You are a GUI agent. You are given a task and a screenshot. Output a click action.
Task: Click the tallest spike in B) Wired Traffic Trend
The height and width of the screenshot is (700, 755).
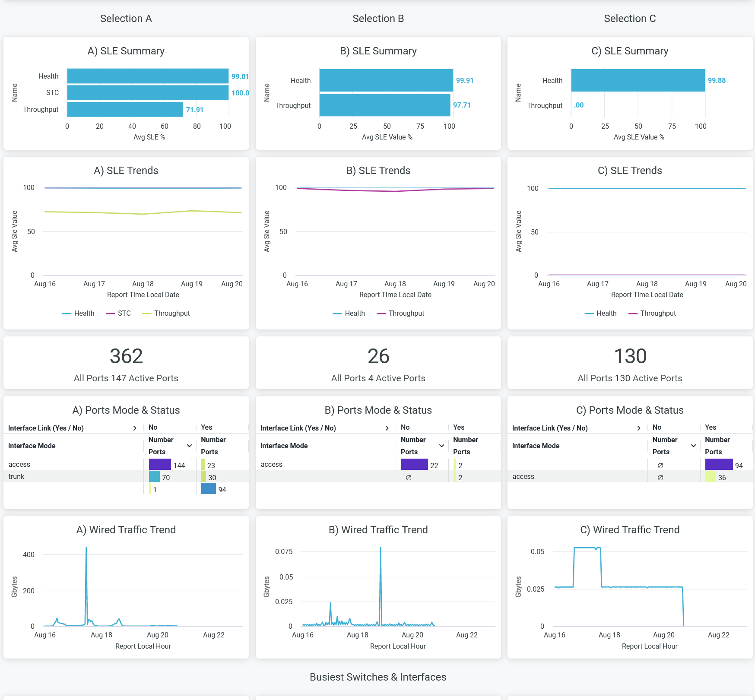click(381, 548)
